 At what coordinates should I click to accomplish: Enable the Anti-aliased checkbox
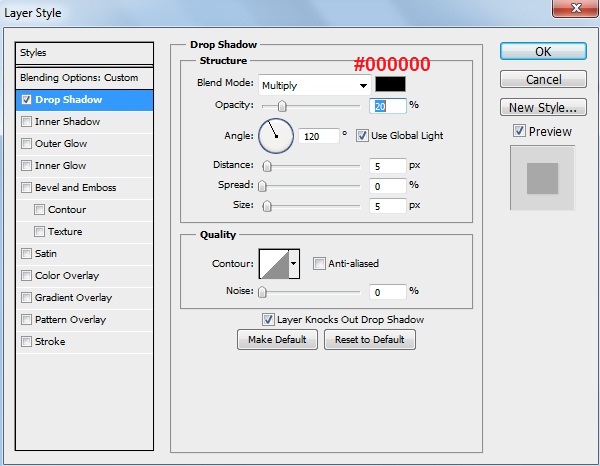319,264
